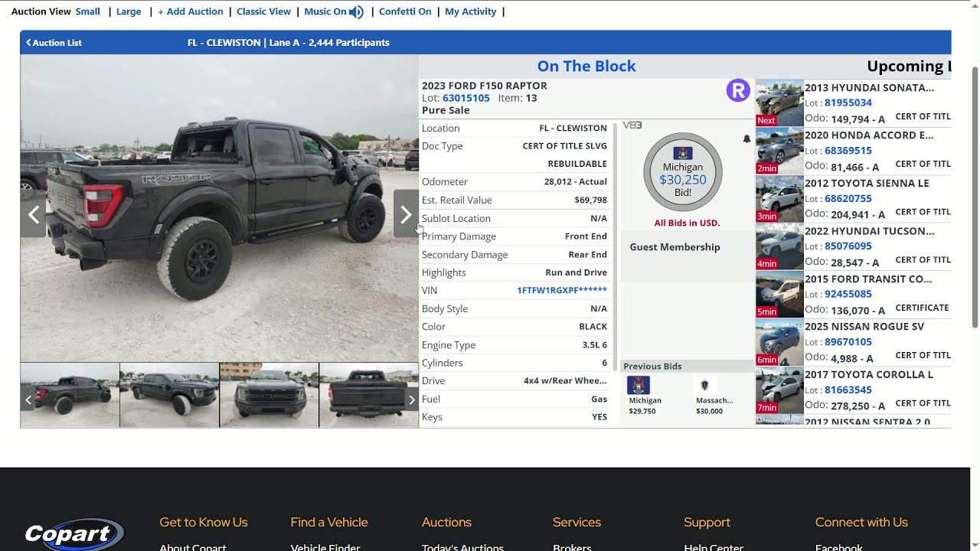Screen dimensions: 980x551
Task: Open 2013 Hyundai Sonata upcoming lot image
Action: pyautogui.click(x=779, y=103)
